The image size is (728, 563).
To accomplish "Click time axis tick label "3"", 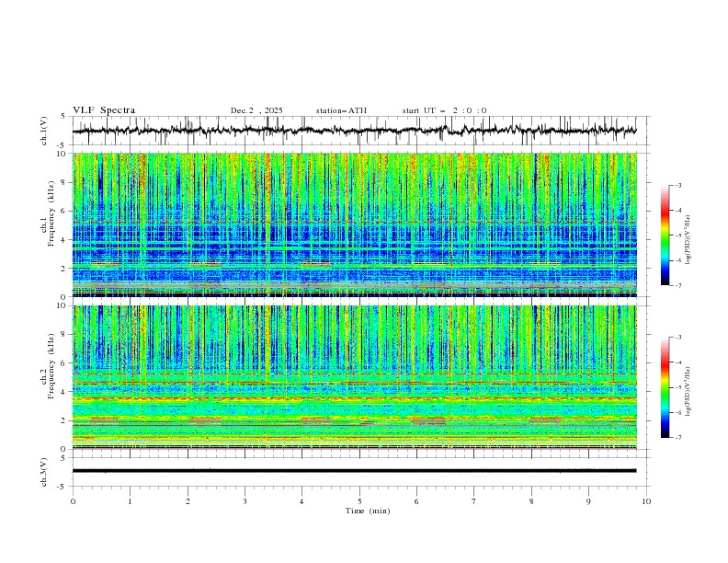I will [x=245, y=501].
